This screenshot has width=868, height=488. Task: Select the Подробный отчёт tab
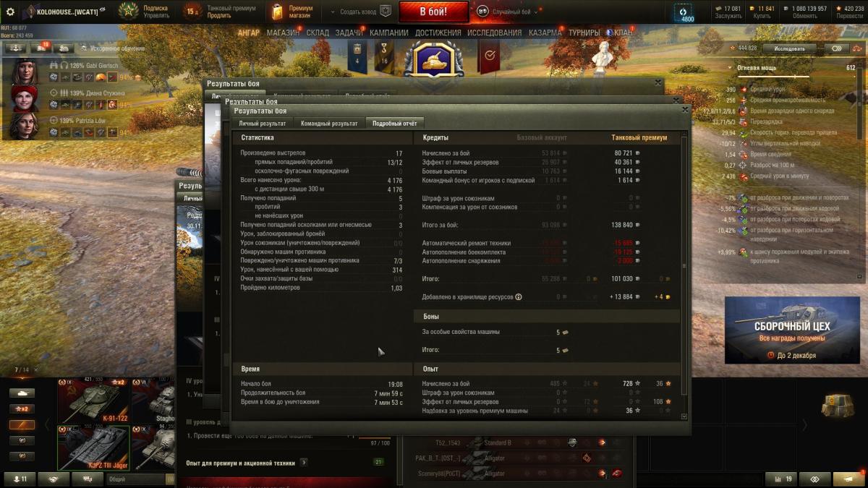click(394, 124)
